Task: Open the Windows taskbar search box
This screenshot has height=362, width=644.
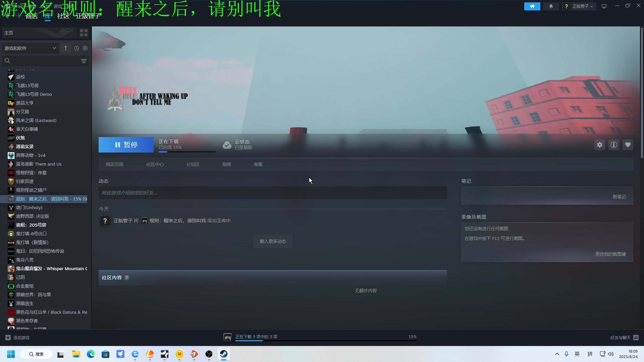Action: pos(36,354)
